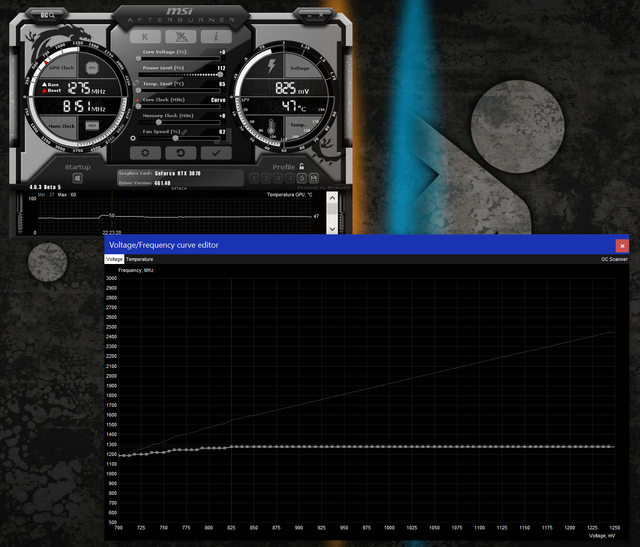Click the Power Limit value 112
This screenshot has width=640, height=547.
click(x=221, y=68)
